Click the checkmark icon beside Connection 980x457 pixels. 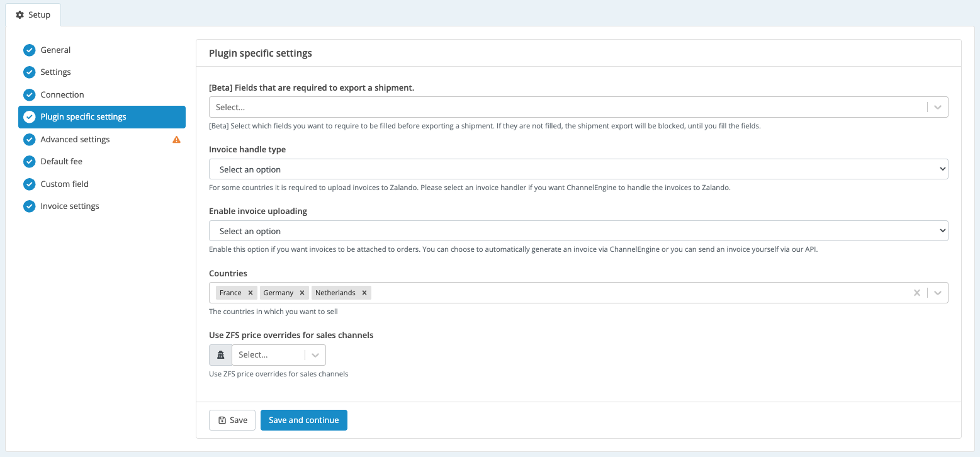click(x=29, y=95)
